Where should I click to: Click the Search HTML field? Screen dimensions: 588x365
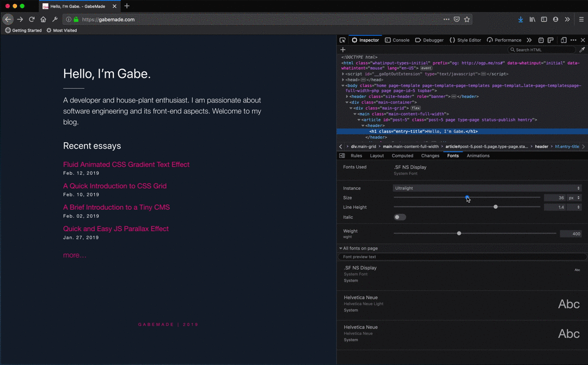[542, 50]
